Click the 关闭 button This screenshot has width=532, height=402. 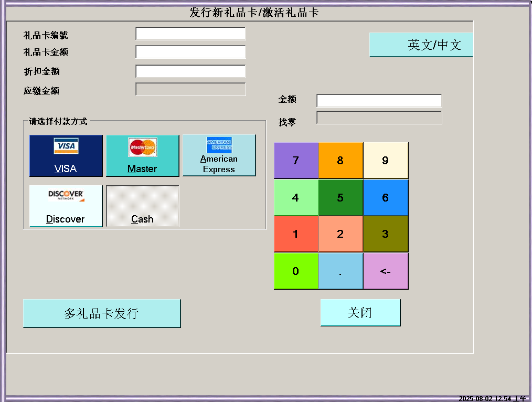pyautogui.click(x=360, y=313)
